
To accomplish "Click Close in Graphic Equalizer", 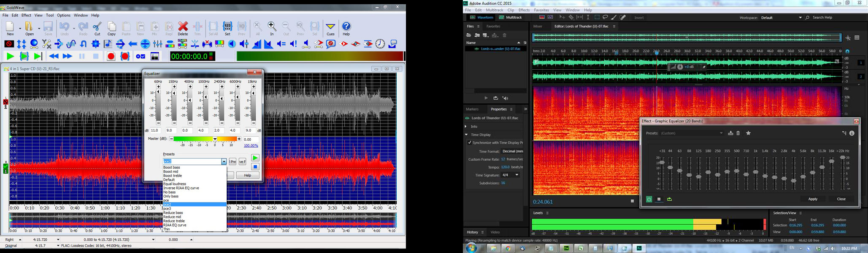I will [841, 199].
